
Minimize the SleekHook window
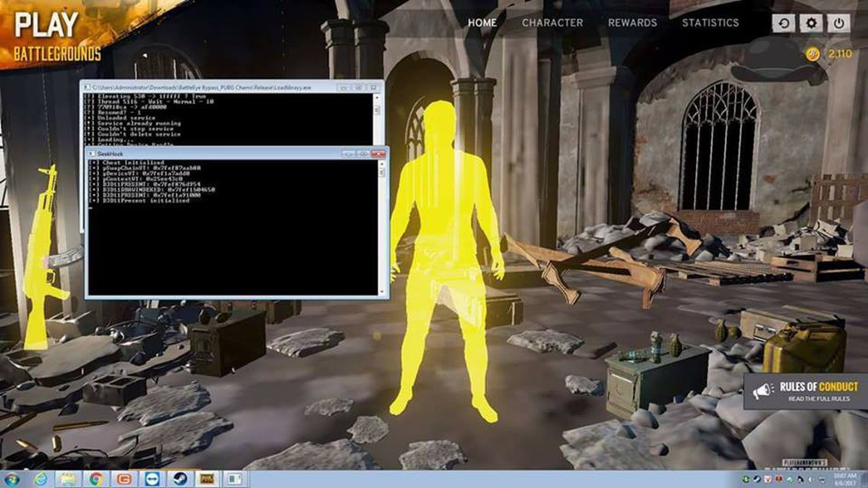(347, 154)
